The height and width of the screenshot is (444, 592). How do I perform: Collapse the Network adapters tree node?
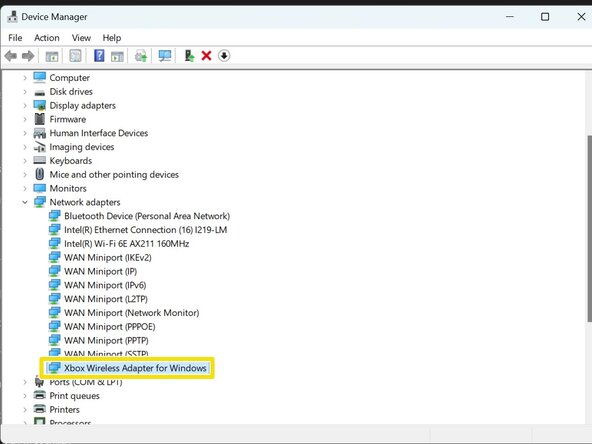click(25, 202)
